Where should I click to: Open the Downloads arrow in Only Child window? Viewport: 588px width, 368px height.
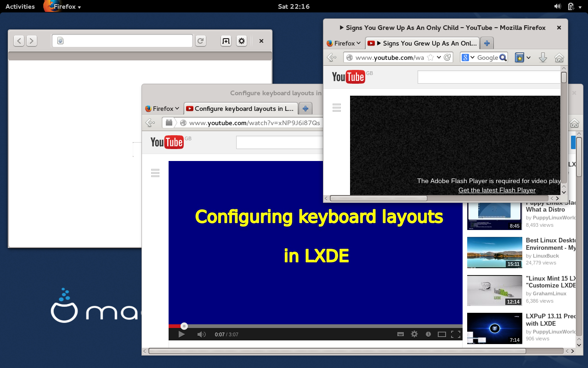point(543,57)
